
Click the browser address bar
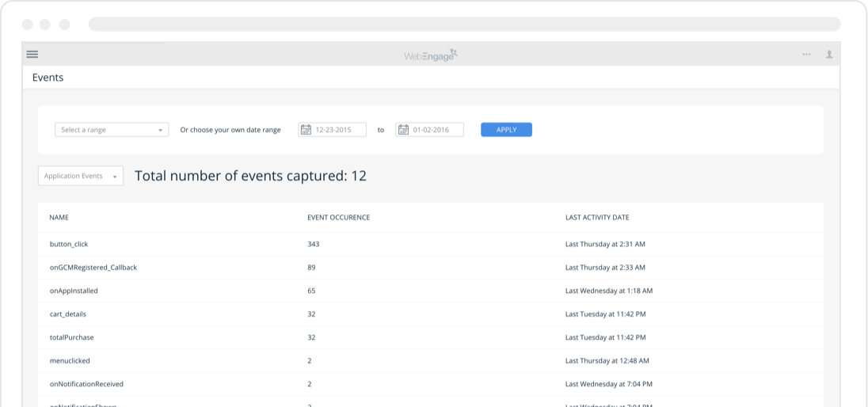[464, 25]
